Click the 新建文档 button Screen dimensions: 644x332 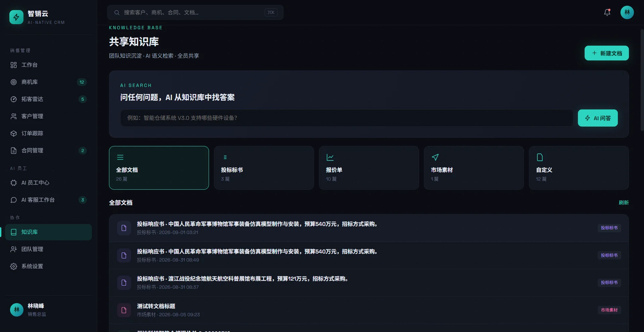[607, 53]
